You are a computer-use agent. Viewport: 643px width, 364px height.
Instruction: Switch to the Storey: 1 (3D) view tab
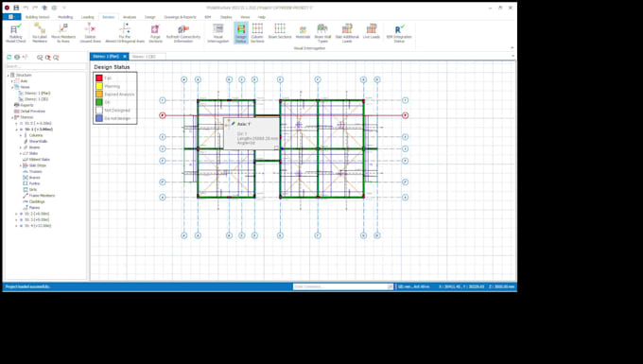point(144,57)
